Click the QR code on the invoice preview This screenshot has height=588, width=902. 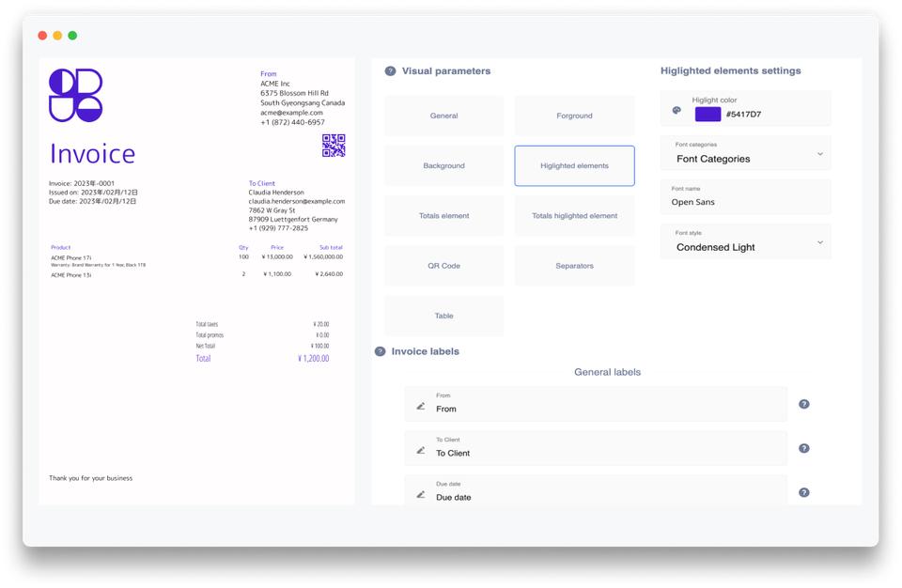coord(334,147)
